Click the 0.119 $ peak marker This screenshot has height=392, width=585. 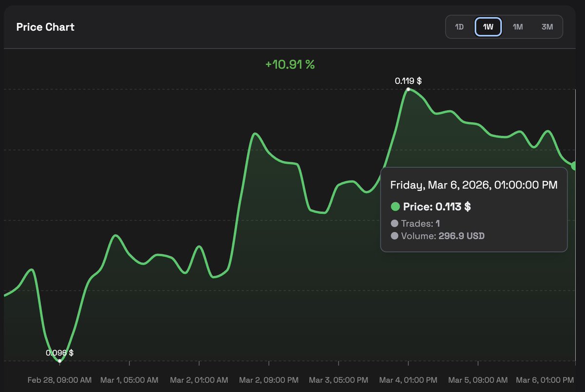(408, 89)
